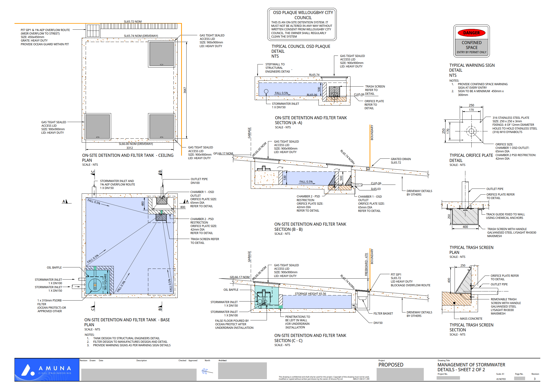Click revision number '3' in title block
This screenshot has width=555, height=392.
click(534, 379)
